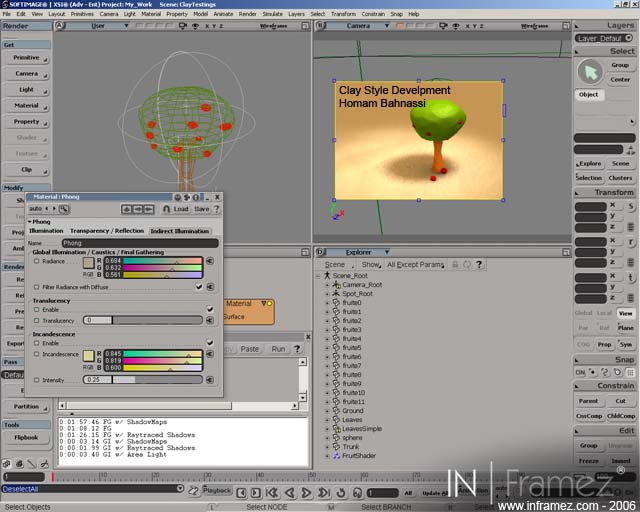
Task: Select the arrow selection tool icon
Action: pyautogui.click(x=590, y=72)
